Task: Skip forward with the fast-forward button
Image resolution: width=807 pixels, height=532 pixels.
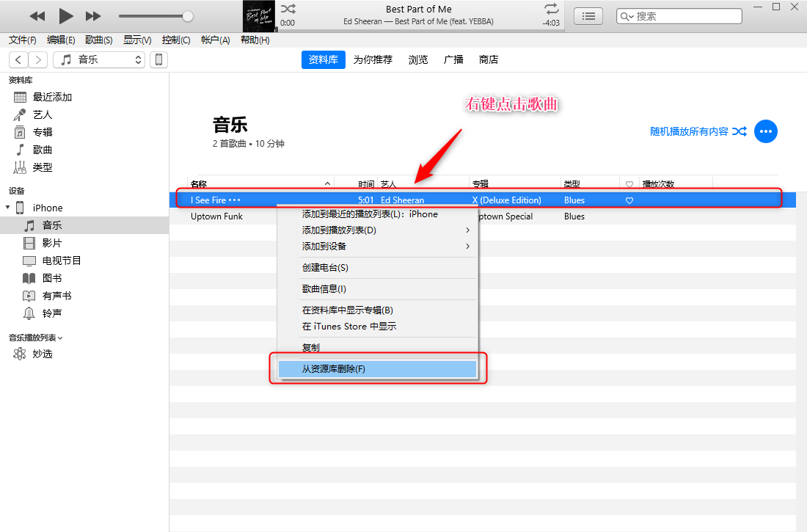Action: pyautogui.click(x=93, y=16)
